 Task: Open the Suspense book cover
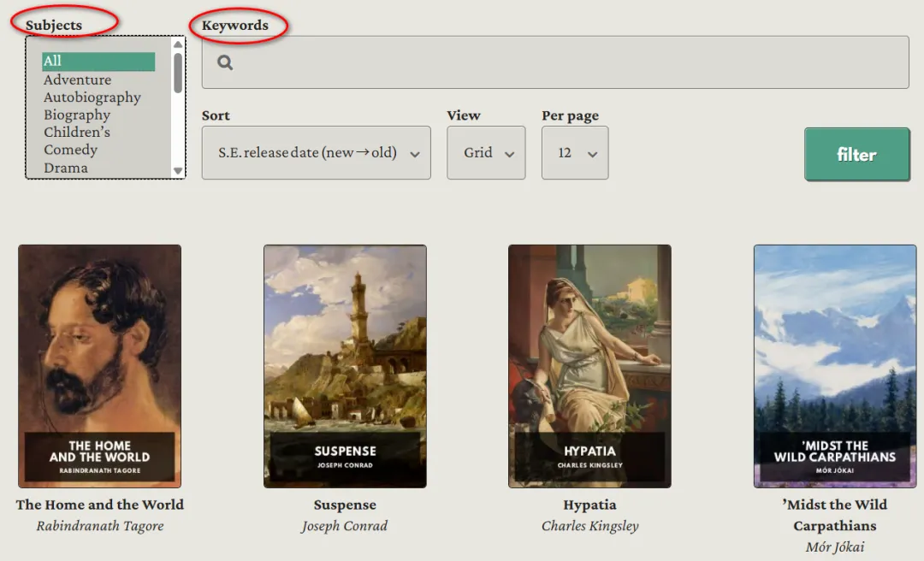point(345,366)
